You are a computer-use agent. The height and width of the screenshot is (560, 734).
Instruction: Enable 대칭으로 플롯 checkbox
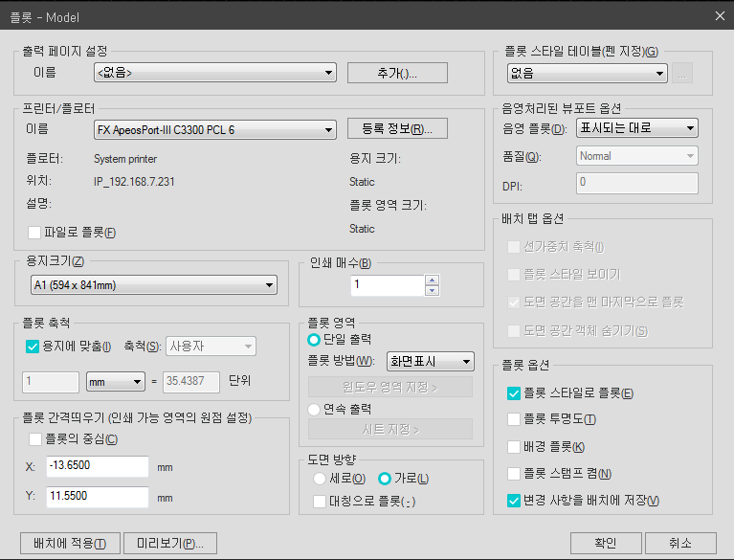(x=321, y=501)
